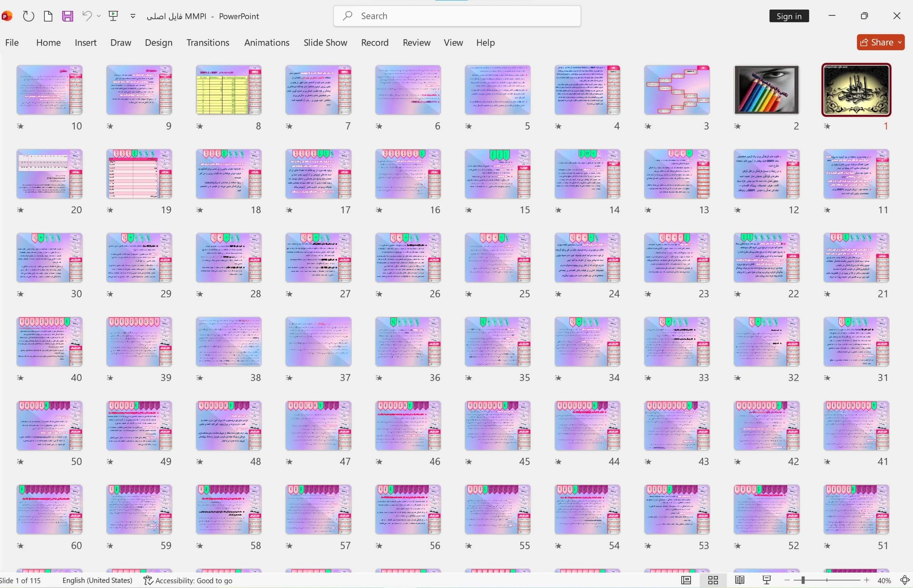913x588 pixels.
Task: Click the Sign in button
Action: tap(789, 16)
